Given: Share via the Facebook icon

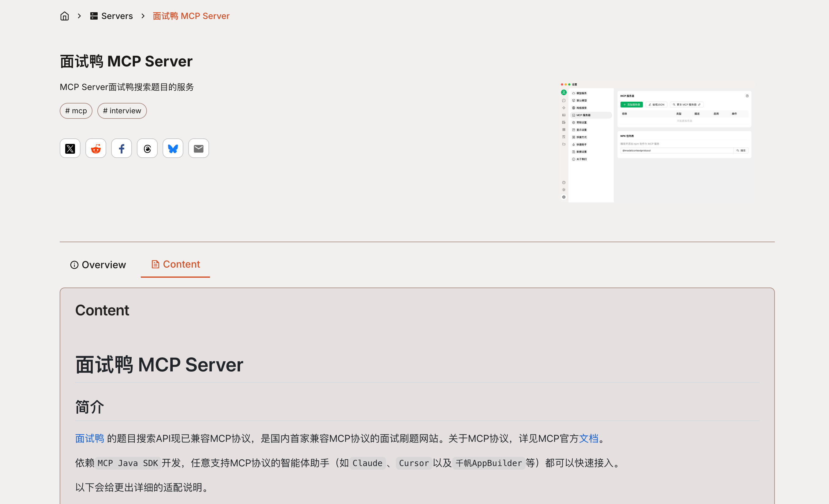Looking at the screenshot, I should pyautogui.click(x=122, y=149).
